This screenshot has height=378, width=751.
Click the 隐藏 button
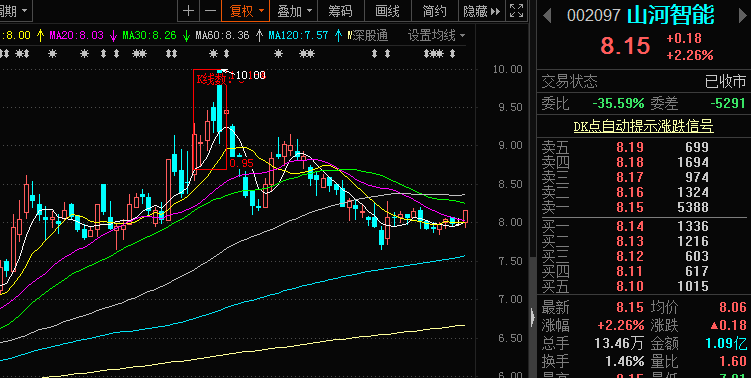pos(481,11)
